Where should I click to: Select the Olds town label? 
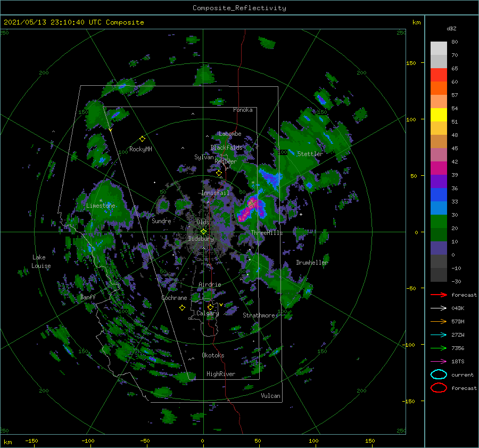pyautogui.click(x=203, y=222)
